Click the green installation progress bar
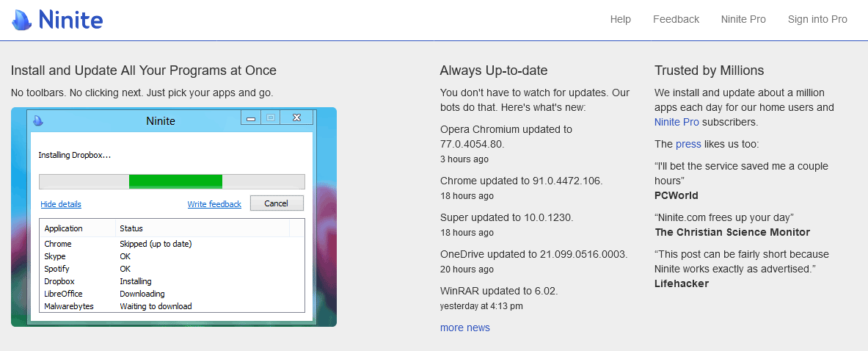 pos(175,181)
